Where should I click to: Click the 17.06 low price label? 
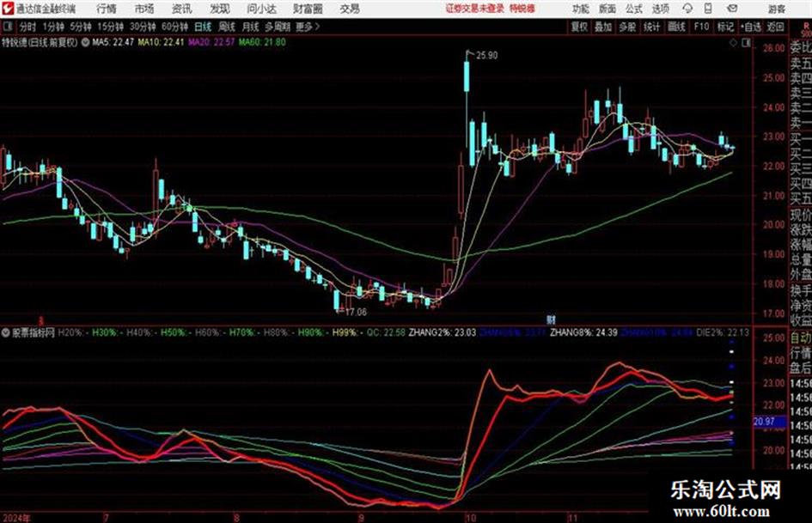356,312
